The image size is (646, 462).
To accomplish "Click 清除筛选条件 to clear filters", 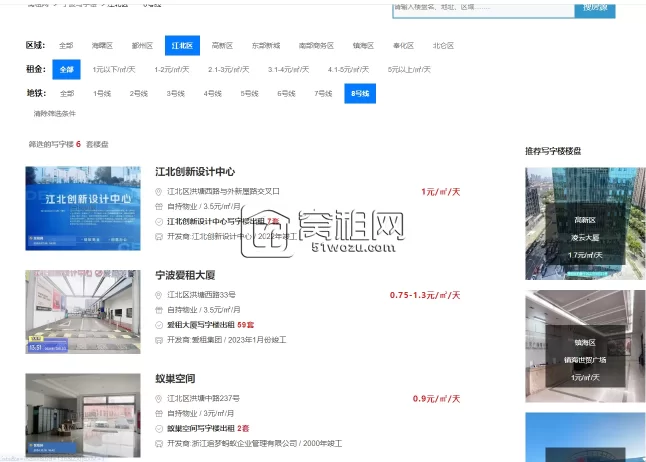I will [55, 113].
